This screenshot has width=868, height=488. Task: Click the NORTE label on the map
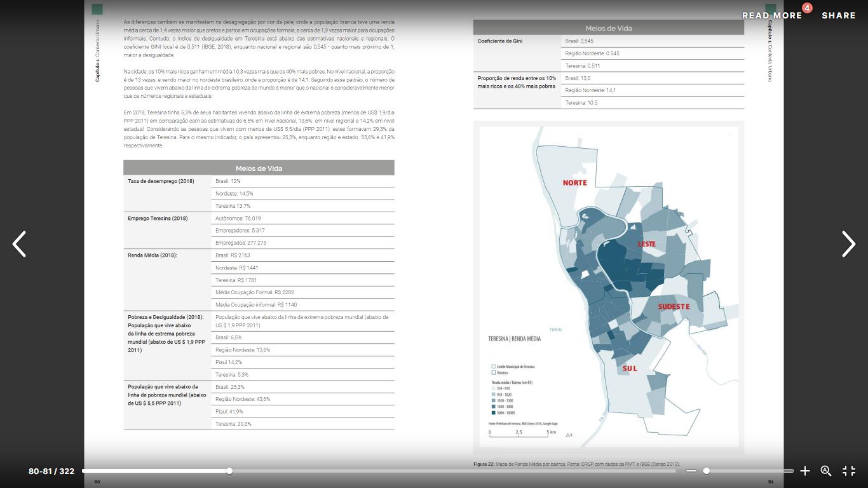(x=575, y=183)
